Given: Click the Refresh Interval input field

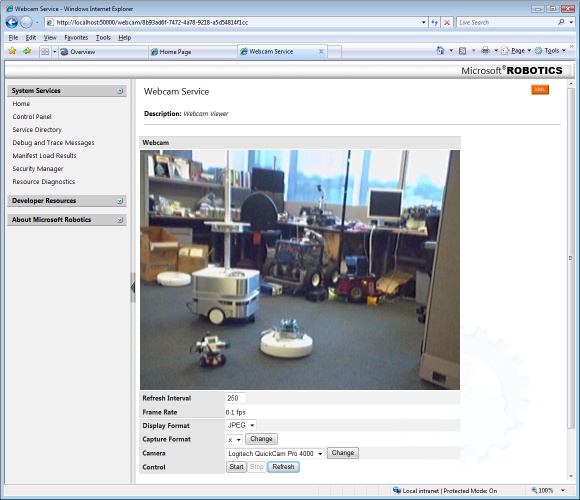Looking at the screenshot, I should click(236, 398).
